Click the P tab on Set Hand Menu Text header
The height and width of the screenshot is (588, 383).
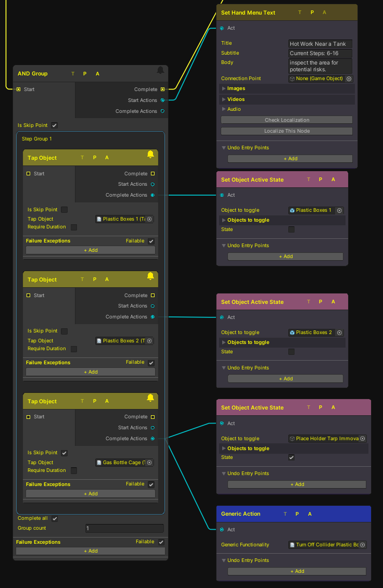coord(312,12)
